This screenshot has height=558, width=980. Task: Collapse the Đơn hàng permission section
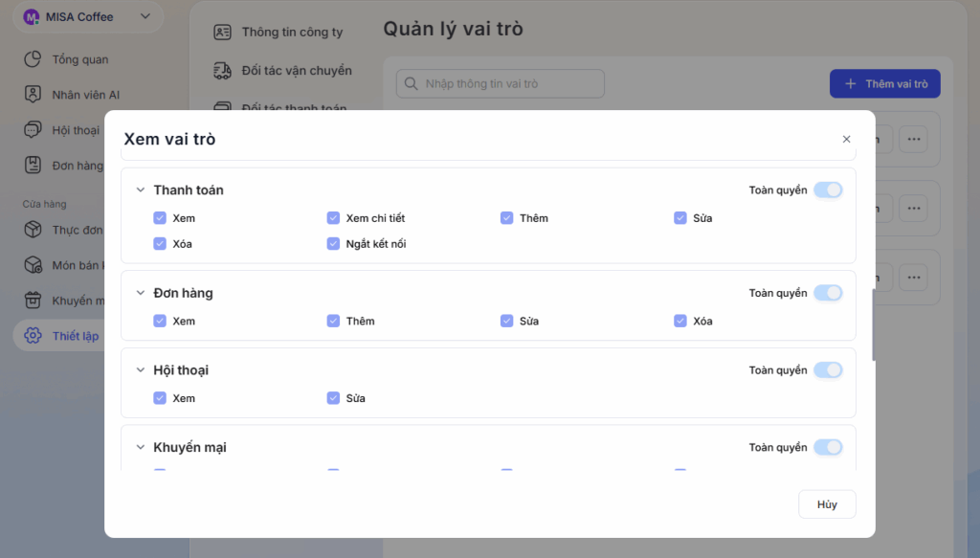(141, 294)
